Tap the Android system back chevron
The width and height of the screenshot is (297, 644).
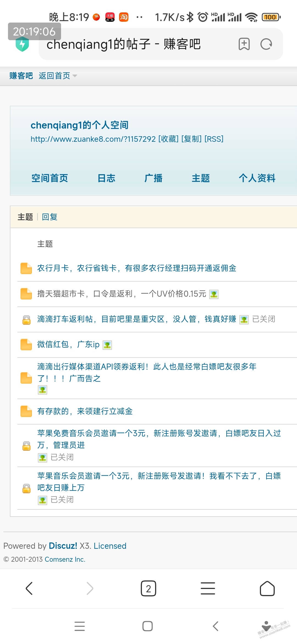click(x=216, y=626)
